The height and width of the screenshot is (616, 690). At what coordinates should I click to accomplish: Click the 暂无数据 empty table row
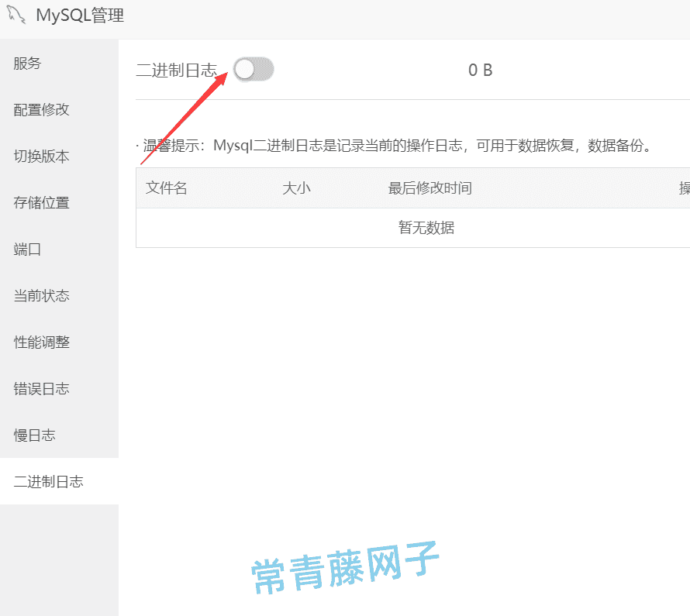click(426, 228)
